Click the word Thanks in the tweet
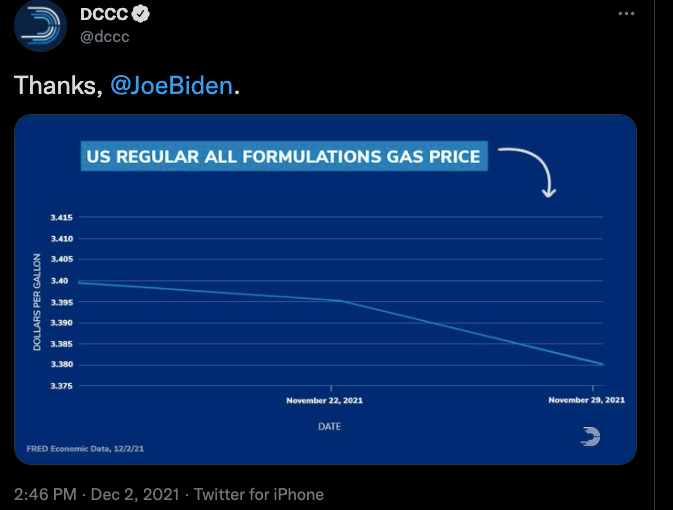 58,86
